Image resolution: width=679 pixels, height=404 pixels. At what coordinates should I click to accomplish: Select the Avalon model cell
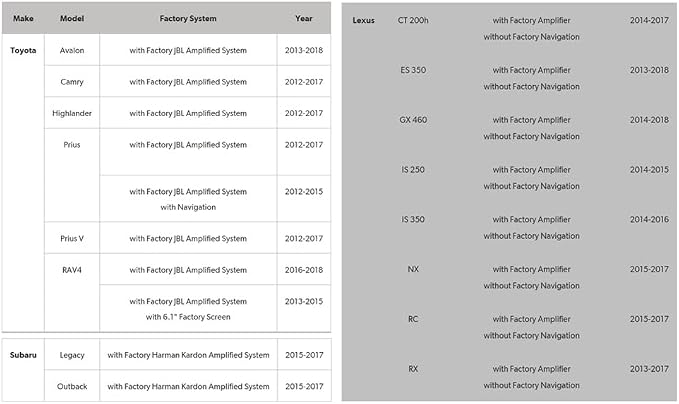(72, 50)
